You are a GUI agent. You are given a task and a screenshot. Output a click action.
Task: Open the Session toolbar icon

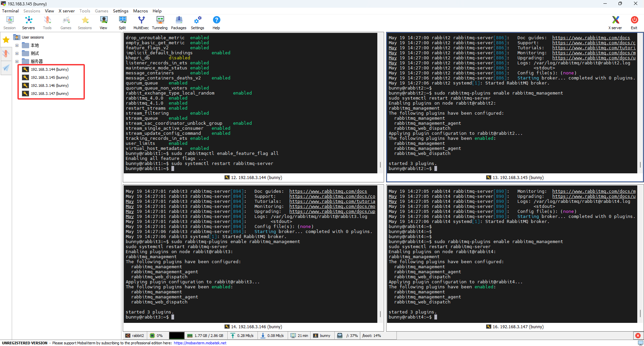9,23
